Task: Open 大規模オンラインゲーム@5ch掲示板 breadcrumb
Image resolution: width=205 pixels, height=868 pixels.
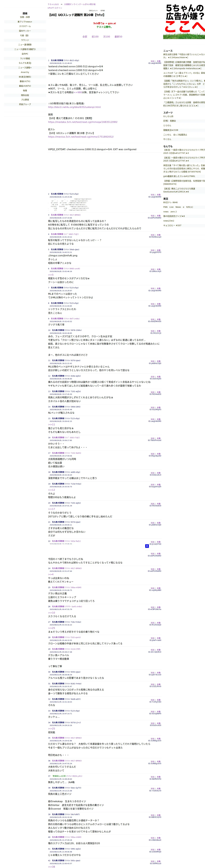Action: click(80, 4)
